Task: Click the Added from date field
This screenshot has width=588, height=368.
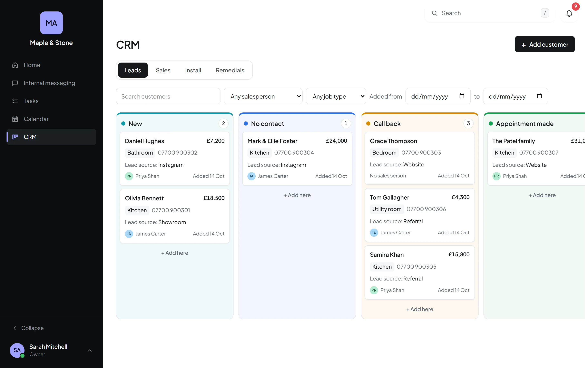Action: pyautogui.click(x=438, y=96)
